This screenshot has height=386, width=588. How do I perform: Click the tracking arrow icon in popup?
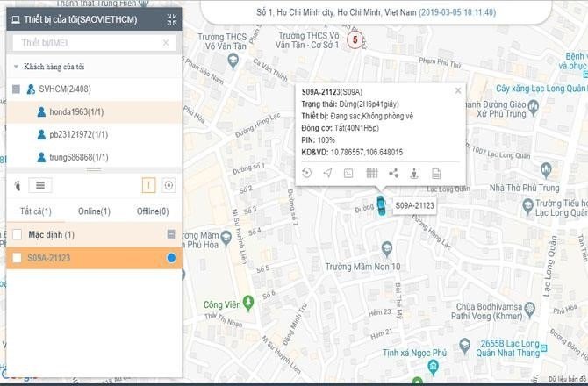327,174
